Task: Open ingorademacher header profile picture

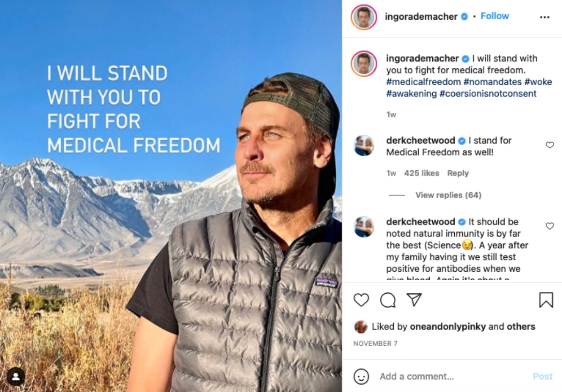Action: (x=364, y=17)
